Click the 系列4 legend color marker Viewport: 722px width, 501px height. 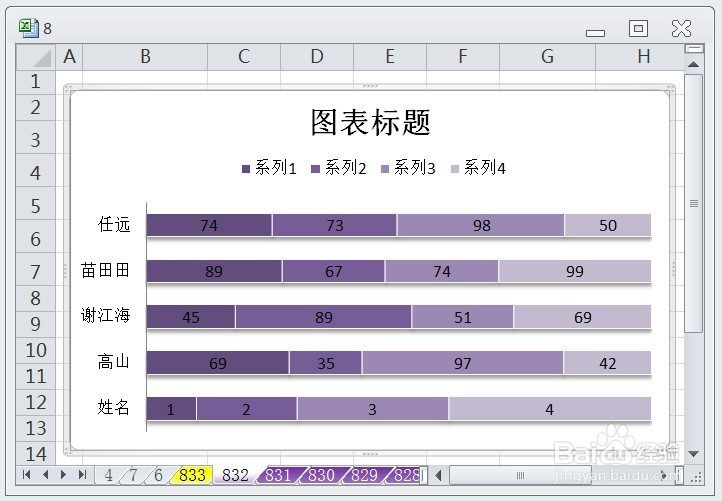click(455, 169)
